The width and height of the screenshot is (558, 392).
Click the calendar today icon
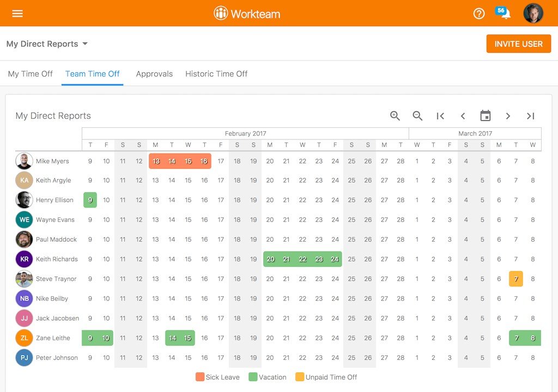tap(486, 115)
